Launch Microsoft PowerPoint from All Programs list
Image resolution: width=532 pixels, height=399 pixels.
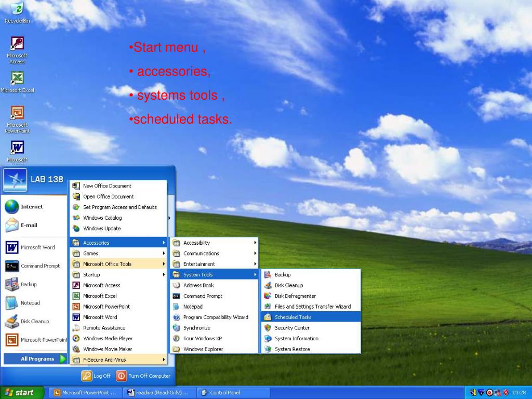click(119, 307)
